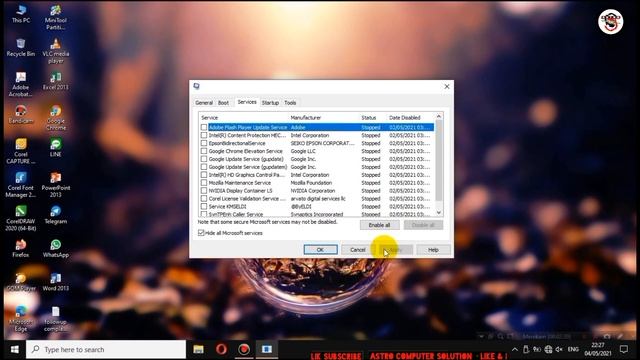Image resolution: width=640 pixels, height=360 pixels.
Task: Select the Adobe Acrobat desktop icon
Action: point(21,84)
